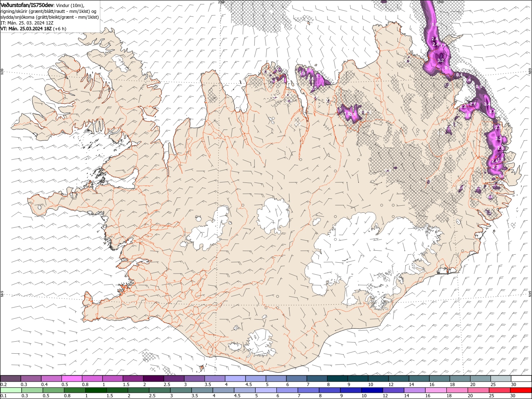Pick the violet 12 swatch in lower legend row
The height and width of the screenshot is (399, 532).
tap(393, 390)
